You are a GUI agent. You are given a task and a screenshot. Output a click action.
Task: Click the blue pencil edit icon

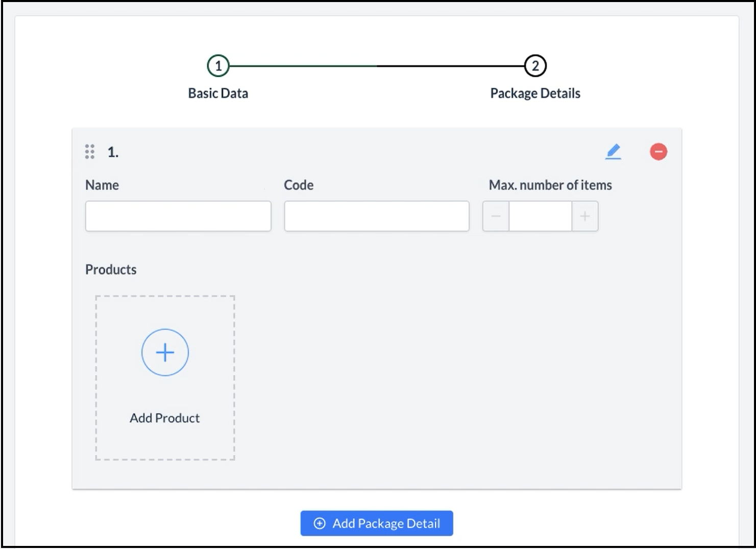click(613, 152)
